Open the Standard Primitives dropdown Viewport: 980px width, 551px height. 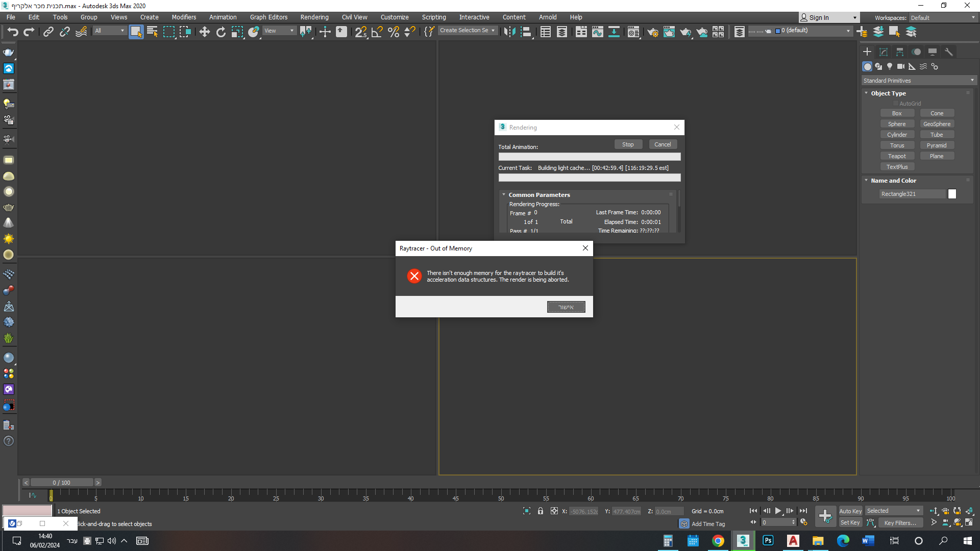coord(919,81)
